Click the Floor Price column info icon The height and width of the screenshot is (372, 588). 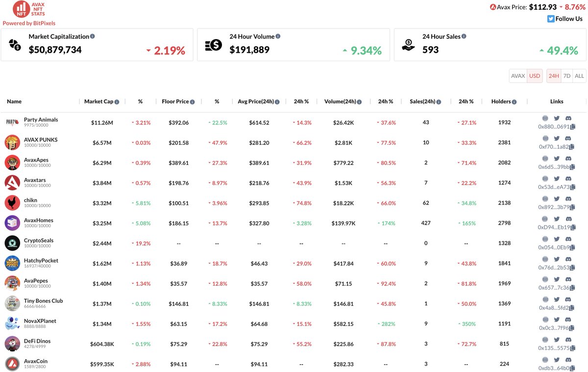(193, 102)
